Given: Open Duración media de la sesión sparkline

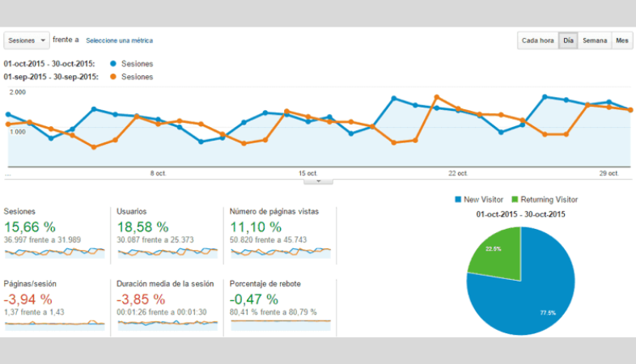Looking at the screenshot, I should click(x=167, y=324).
